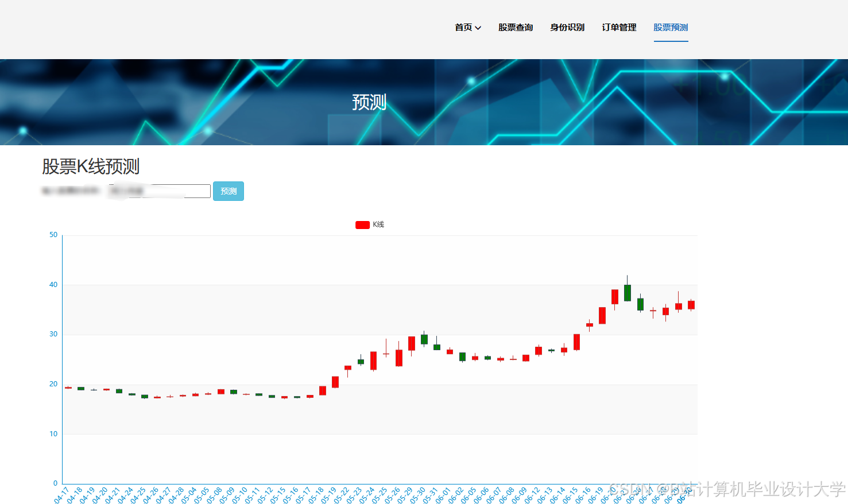Navigate to the 股票查询 menu item
848x504 pixels.
point(515,28)
